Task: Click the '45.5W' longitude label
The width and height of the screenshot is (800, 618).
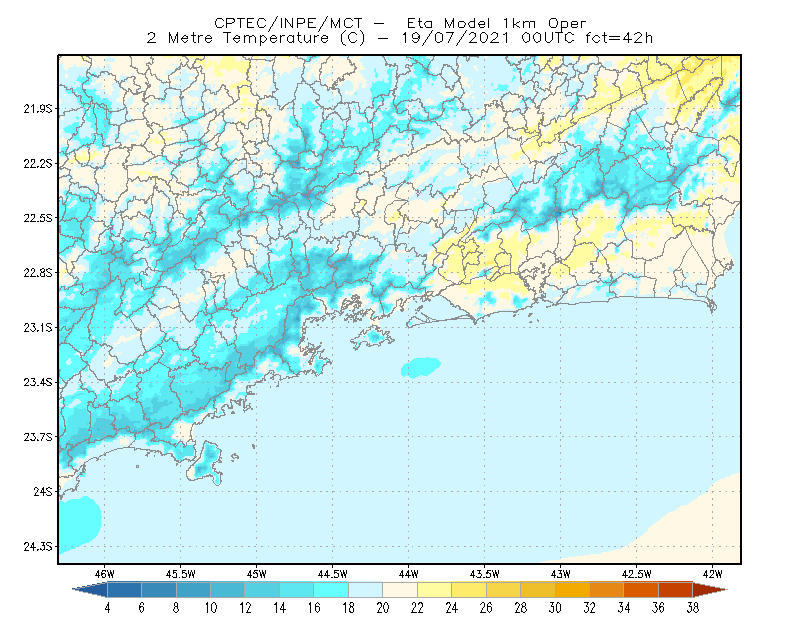Action: pyautogui.click(x=181, y=574)
